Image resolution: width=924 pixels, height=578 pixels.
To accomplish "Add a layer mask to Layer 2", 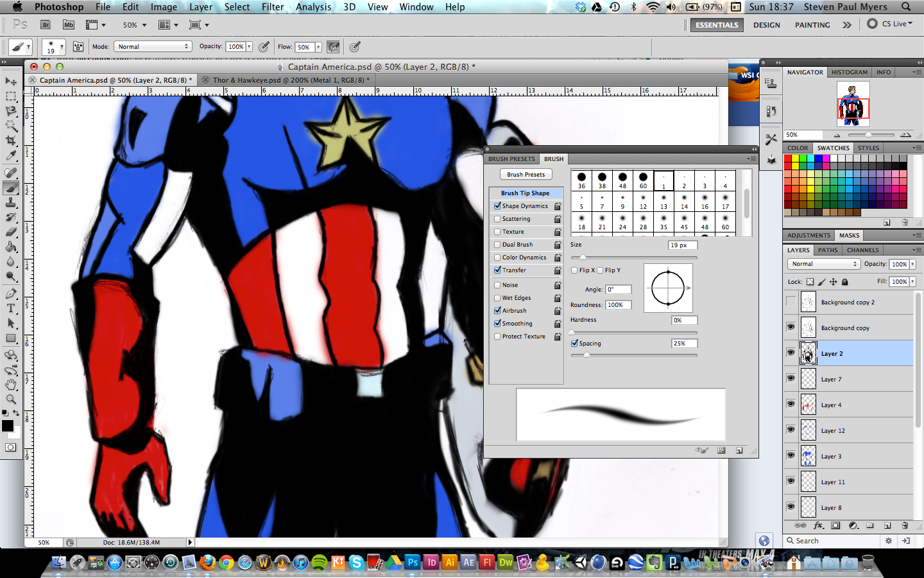I will (835, 525).
